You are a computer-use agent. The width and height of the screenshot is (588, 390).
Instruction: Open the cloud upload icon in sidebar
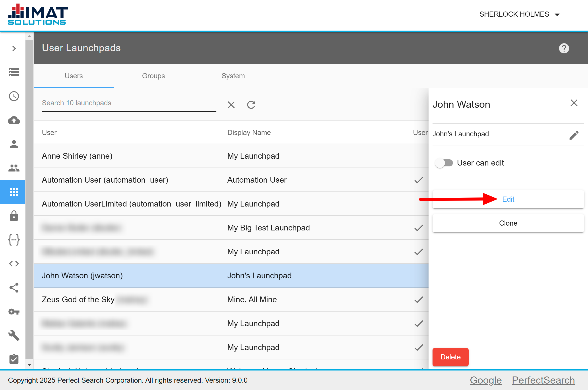14,120
